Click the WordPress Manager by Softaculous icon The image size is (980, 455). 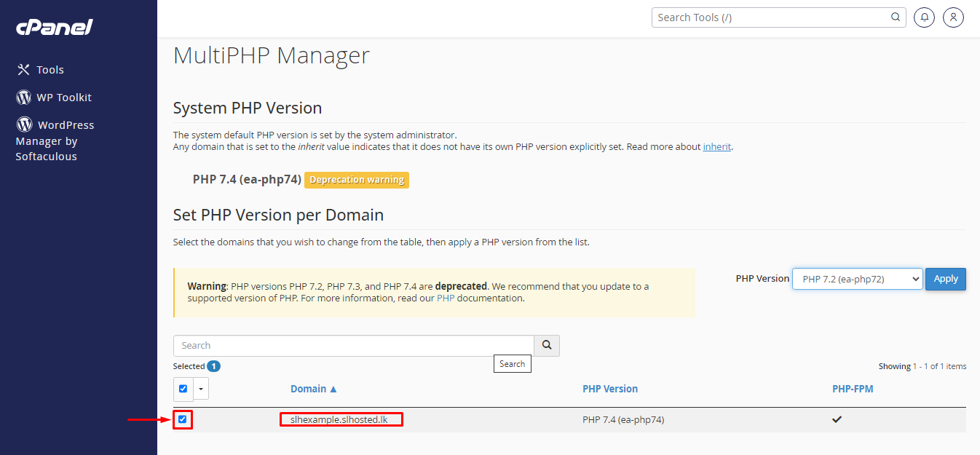pyautogui.click(x=24, y=124)
